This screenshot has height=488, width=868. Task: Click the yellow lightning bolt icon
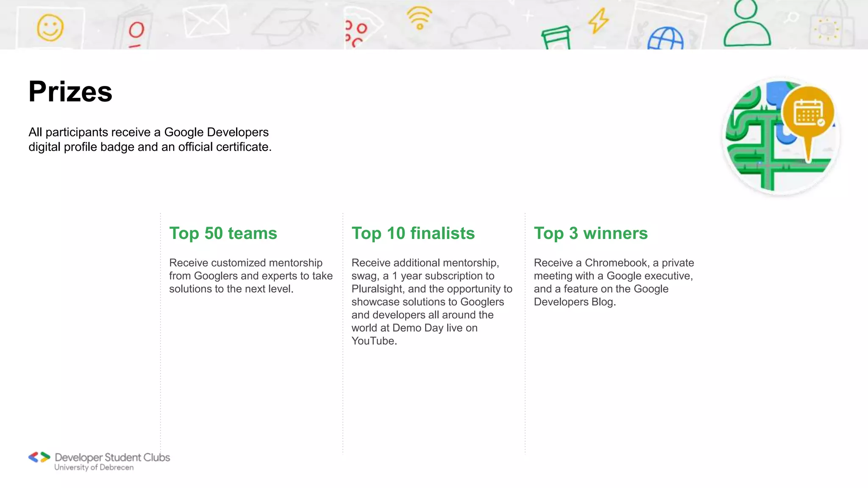tap(598, 21)
